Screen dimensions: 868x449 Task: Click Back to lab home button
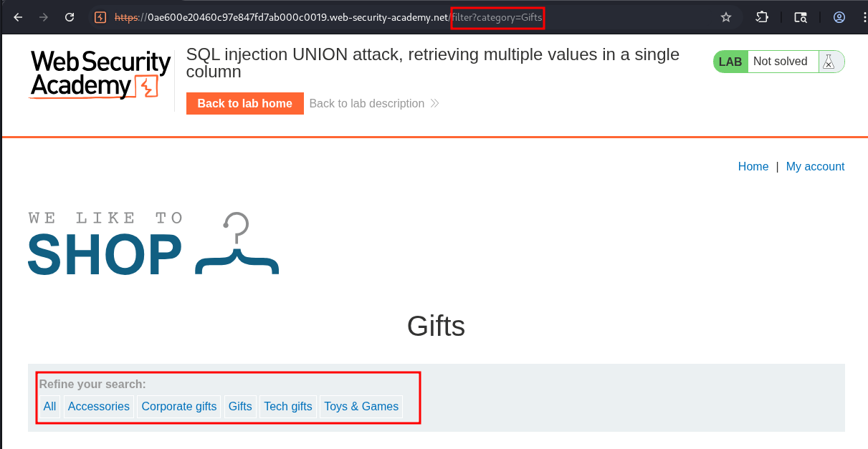tap(244, 104)
